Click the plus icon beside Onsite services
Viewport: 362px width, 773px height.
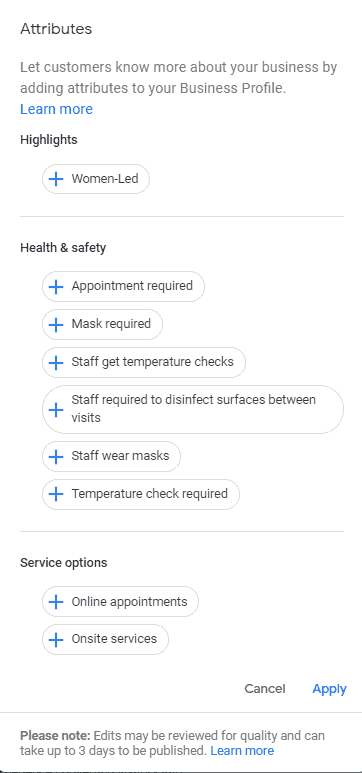(56, 639)
